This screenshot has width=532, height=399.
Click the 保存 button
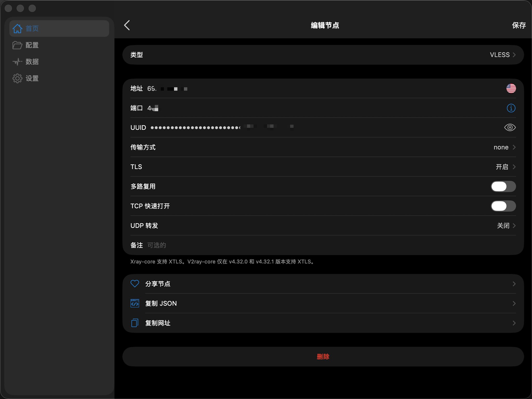click(518, 25)
